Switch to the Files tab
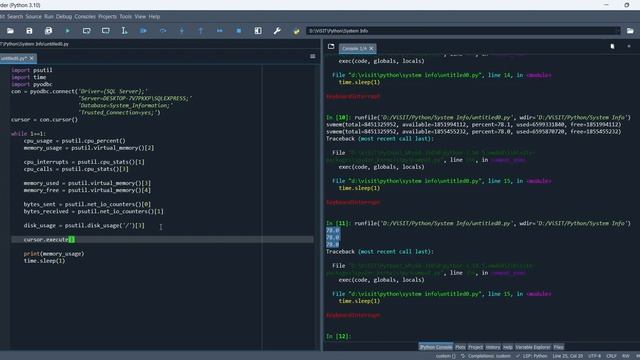The image size is (640, 360). coord(559,347)
